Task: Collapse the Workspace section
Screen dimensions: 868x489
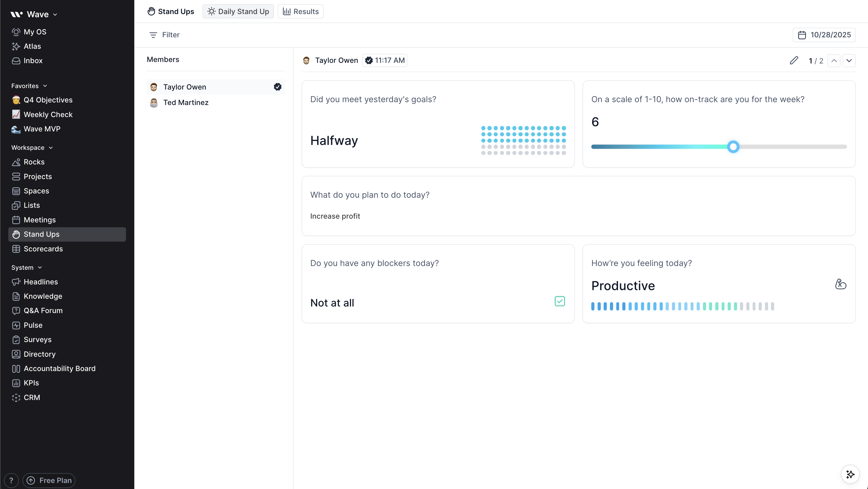Action: [51, 148]
